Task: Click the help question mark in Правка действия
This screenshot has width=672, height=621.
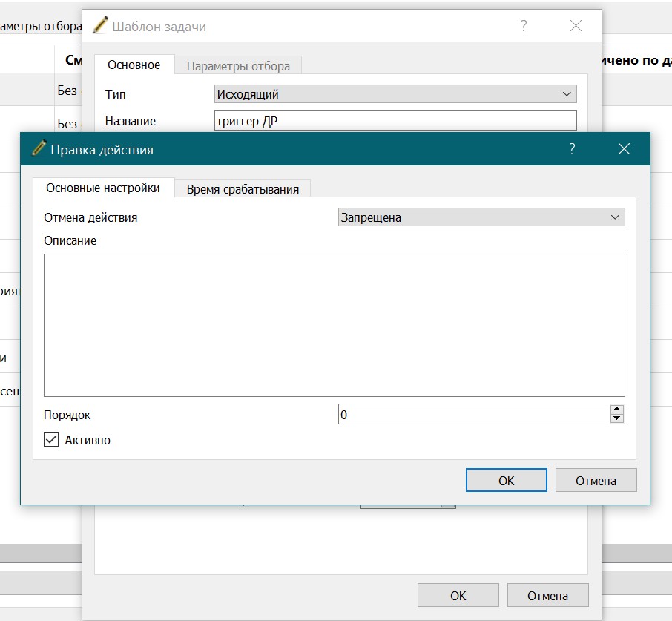Action: 572,149
